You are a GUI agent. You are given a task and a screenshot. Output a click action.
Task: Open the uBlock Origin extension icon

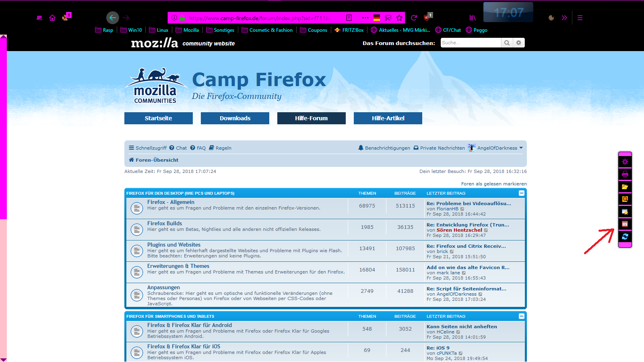coord(427,17)
